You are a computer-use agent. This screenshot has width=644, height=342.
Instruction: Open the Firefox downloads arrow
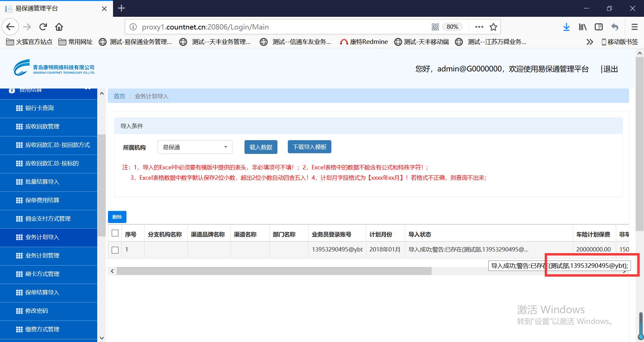pos(566,27)
